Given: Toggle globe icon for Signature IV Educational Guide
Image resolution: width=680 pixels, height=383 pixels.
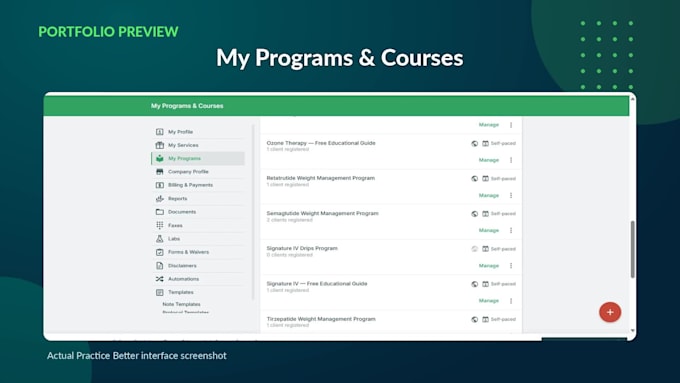Looking at the screenshot, I should tap(474, 284).
